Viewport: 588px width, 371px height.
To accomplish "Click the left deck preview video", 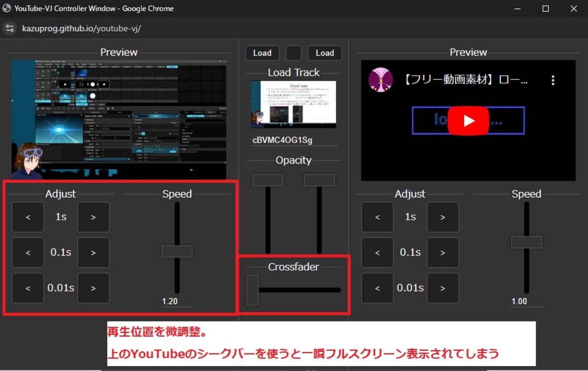I will tap(119, 120).
